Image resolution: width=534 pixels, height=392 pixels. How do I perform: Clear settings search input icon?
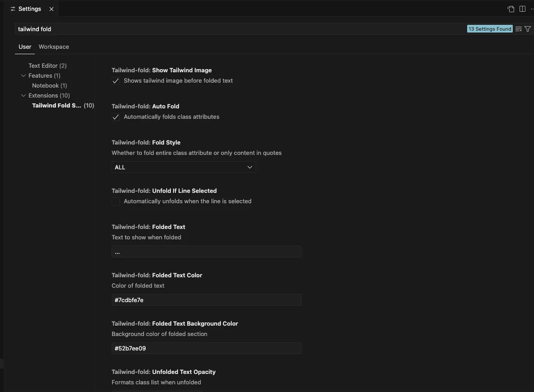coord(518,29)
